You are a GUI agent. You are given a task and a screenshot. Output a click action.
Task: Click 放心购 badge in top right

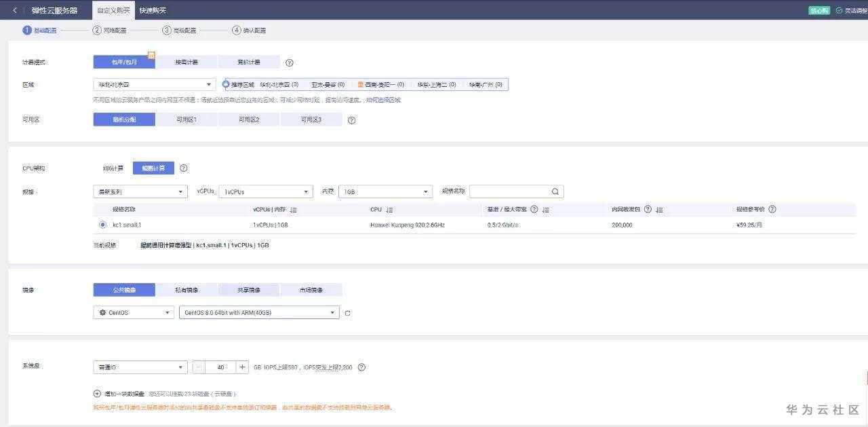click(819, 10)
